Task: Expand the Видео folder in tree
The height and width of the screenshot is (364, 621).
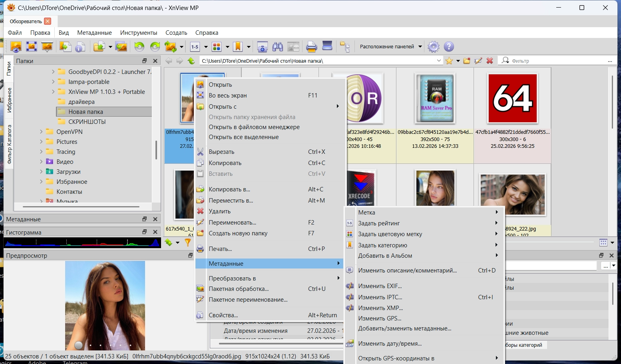Action: (x=41, y=162)
